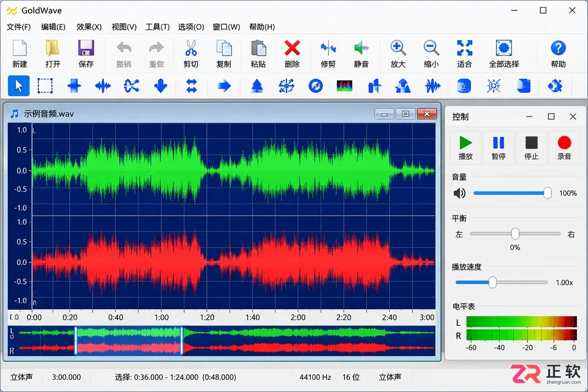The image size is (588, 392).
Task: Select the arrow pointer tool
Action: [x=19, y=86]
